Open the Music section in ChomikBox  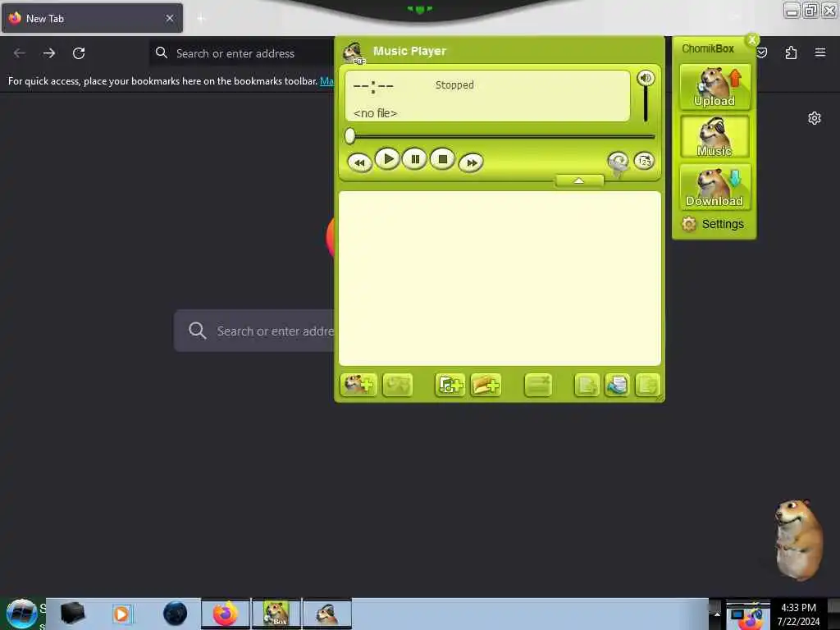(714, 137)
